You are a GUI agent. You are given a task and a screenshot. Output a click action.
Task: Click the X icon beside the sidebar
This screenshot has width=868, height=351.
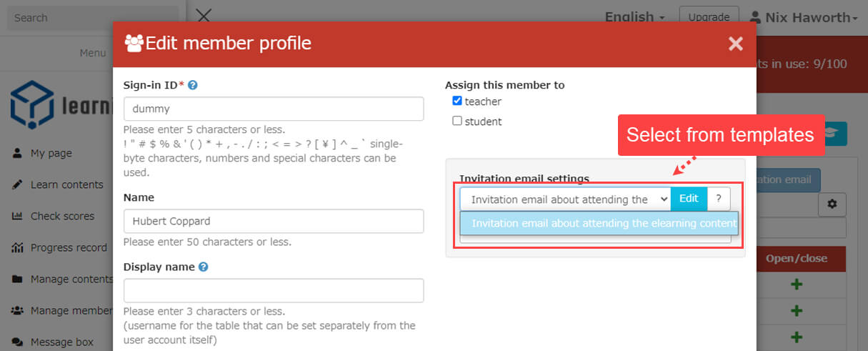204,16
